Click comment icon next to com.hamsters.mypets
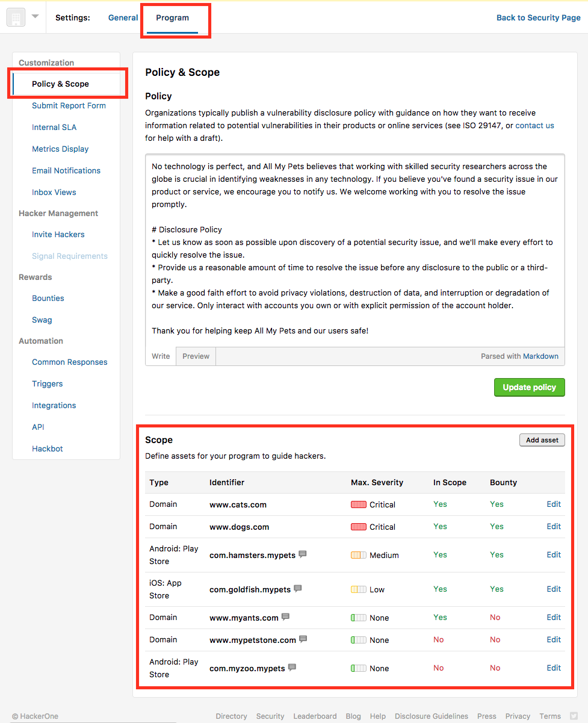Screen dimensions: 588x723 point(303,554)
